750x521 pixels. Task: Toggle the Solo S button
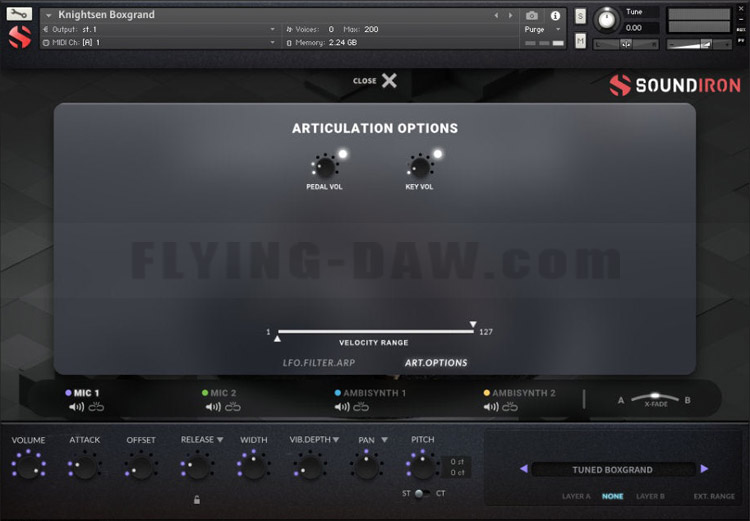(x=580, y=16)
